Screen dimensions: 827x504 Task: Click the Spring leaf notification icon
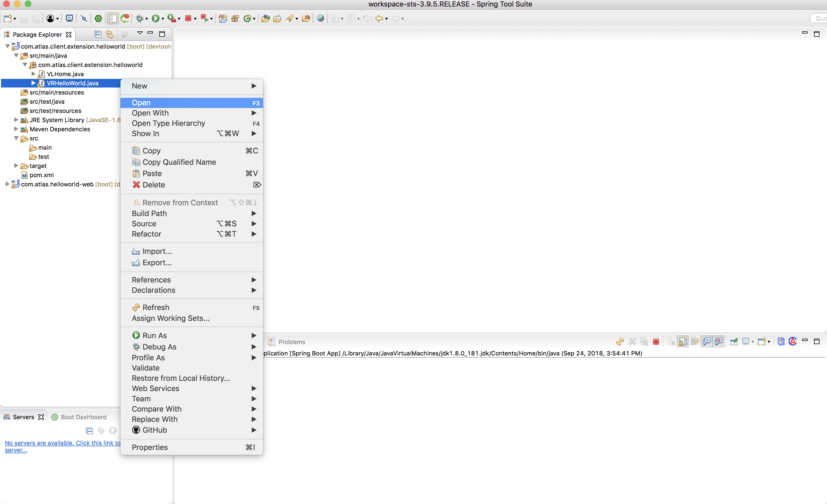coord(125,18)
